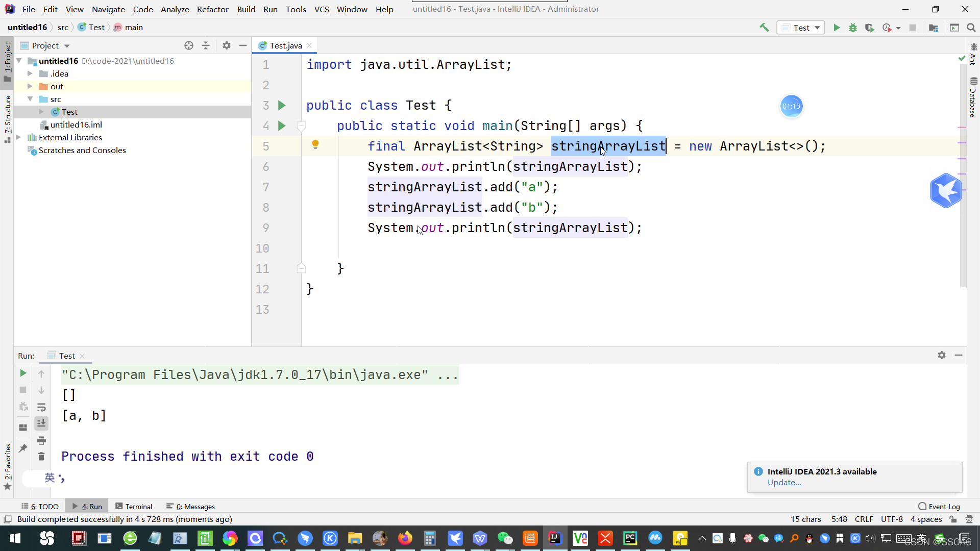Expand External Libraries node
The image size is (980, 551).
tap(19, 137)
